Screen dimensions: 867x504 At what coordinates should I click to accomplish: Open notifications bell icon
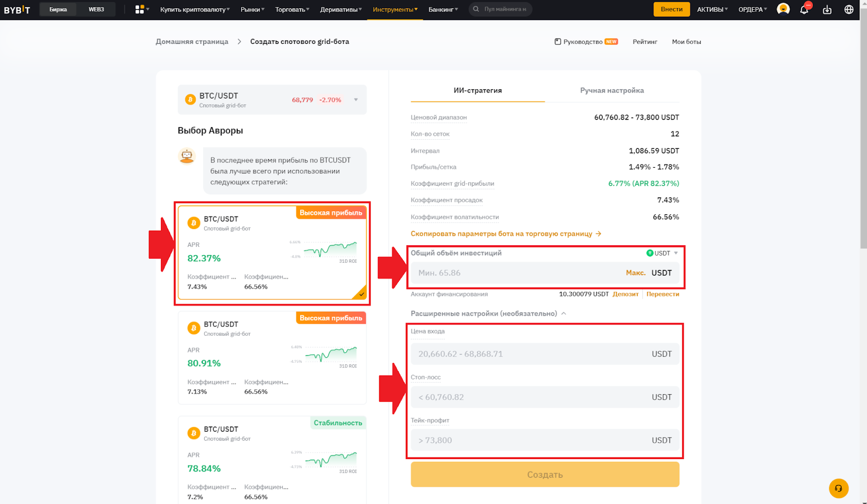pyautogui.click(x=804, y=10)
